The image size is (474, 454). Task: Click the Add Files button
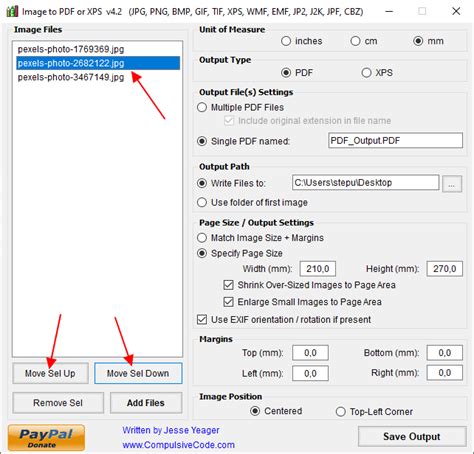146,403
